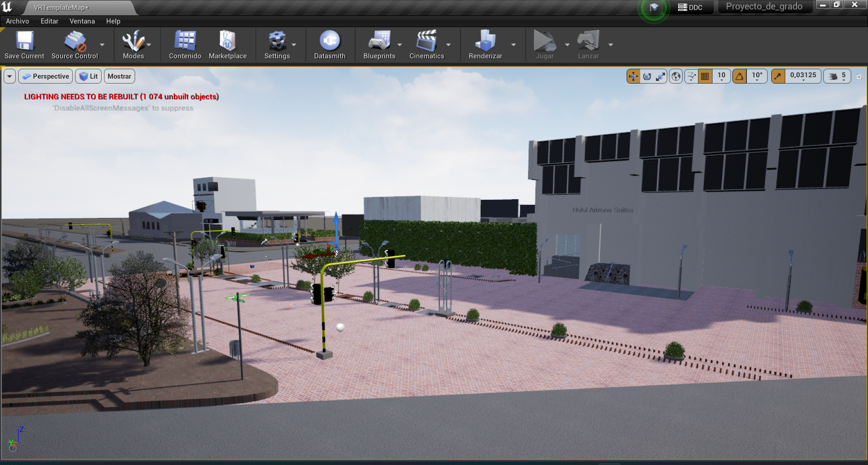Open the Ventana menu
This screenshot has width=868, height=465.
[82, 21]
